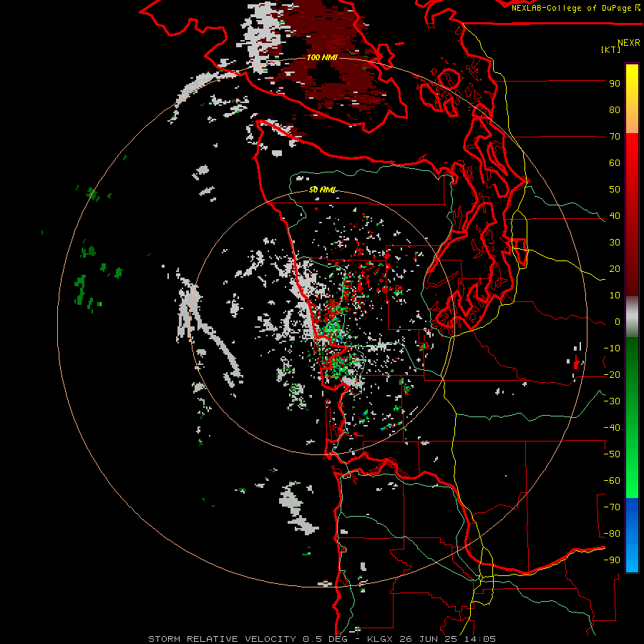This screenshot has width=644, height=644.
Task: Click the -70 value on the velocity scale
Action: click(x=612, y=507)
